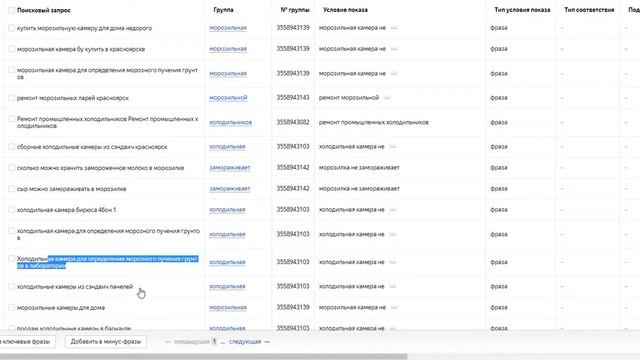This screenshot has height=360, width=640.
Task: Go to 'предыдущая' page
Action: pos(191,342)
